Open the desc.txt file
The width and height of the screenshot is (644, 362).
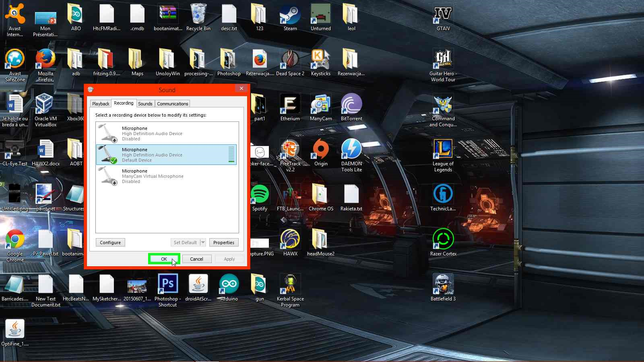coord(229,17)
